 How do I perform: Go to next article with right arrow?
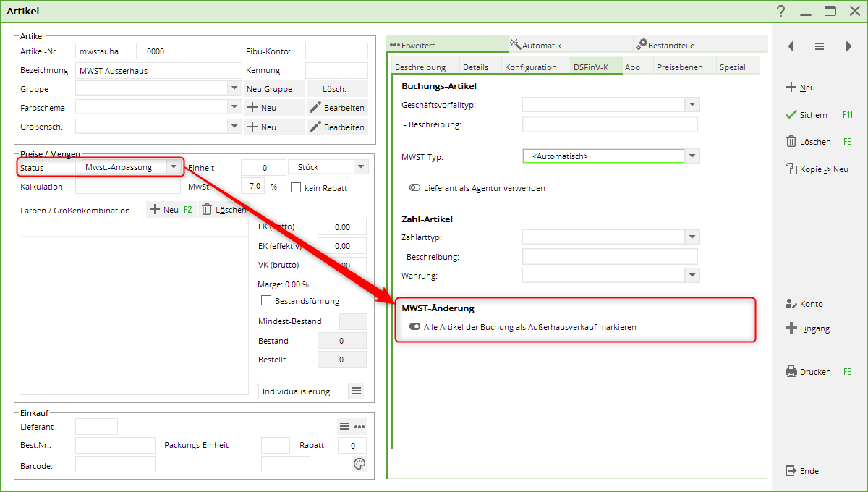[x=848, y=46]
